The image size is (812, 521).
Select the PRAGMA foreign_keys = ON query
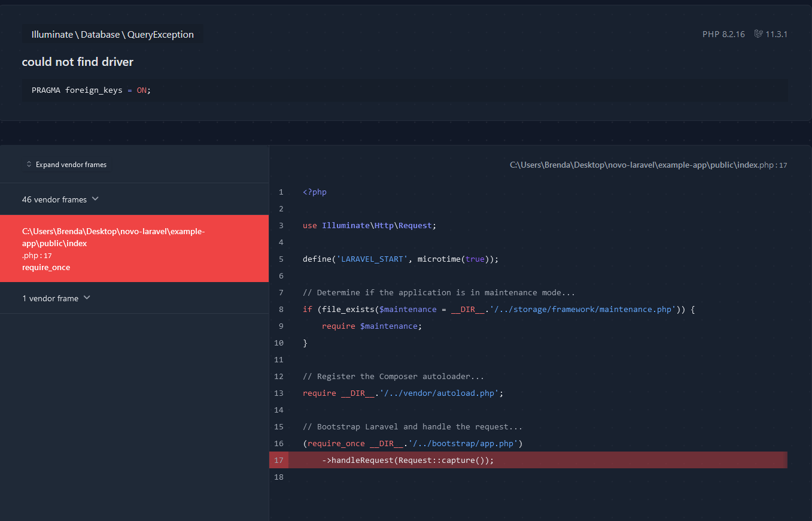(x=405, y=90)
